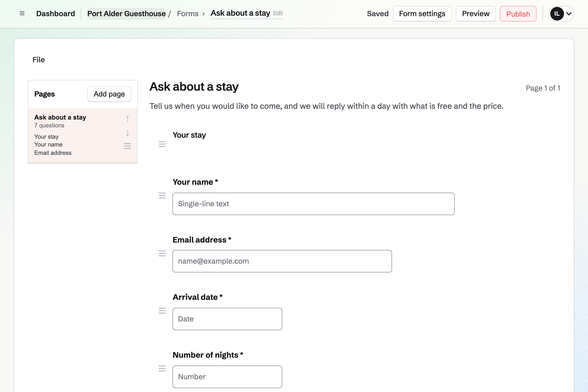Click the drag handle beside Your stay
Screen dimensions: 588x392
coord(162,144)
